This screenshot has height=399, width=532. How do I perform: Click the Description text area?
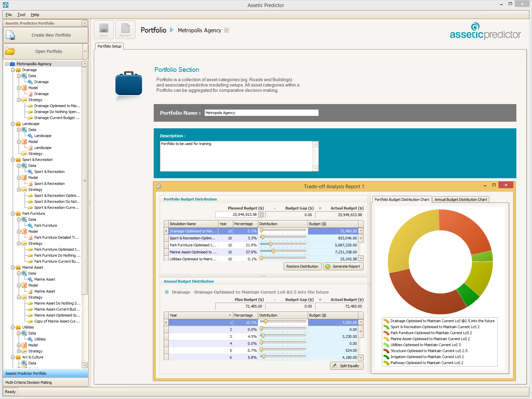coord(239,156)
